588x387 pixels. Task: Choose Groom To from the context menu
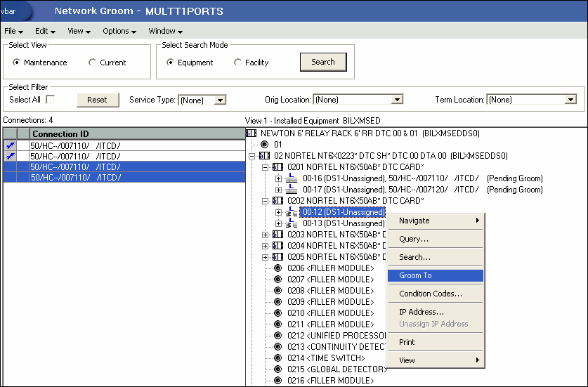coord(415,275)
